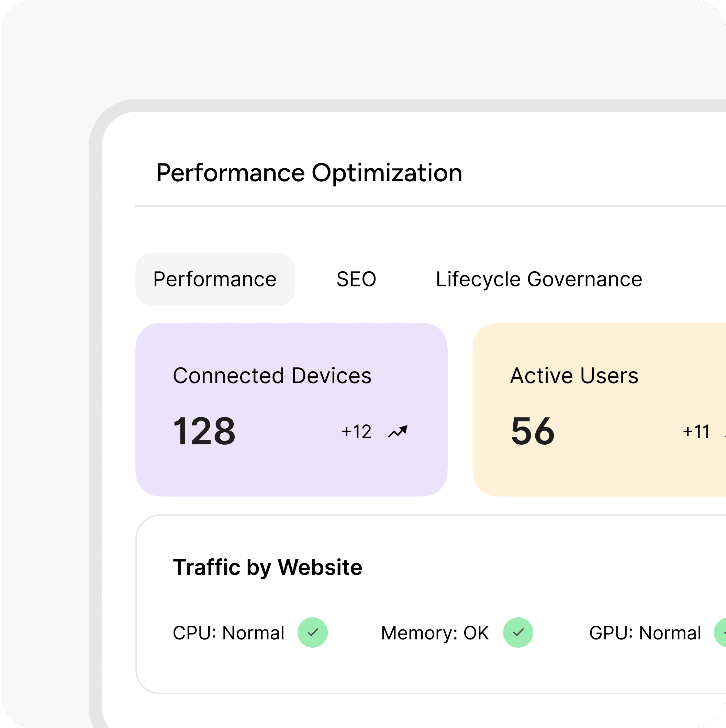Click the Performance Optimization page title
Viewport: 726px width, 728px height.
click(309, 173)
